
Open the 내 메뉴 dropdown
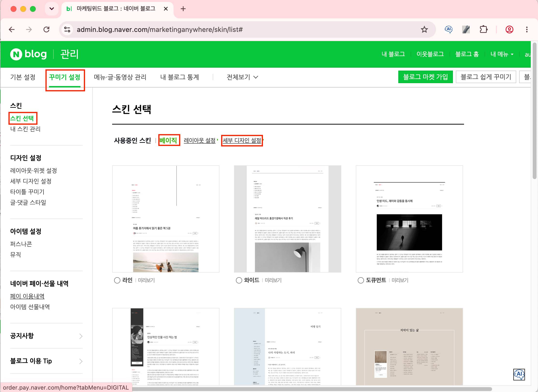(x=502, y=54)
